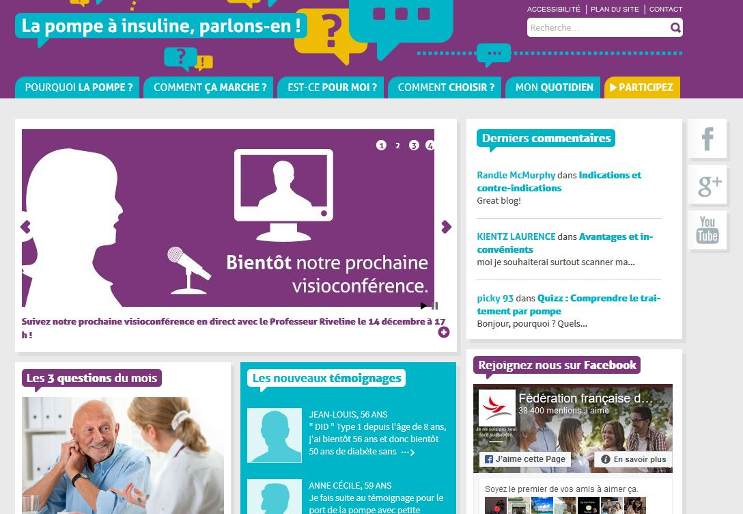The height and width of the screenshot is (514, 743).
Task: Click the Rejoignez nous sur Facebook heading
Action: 557,365
